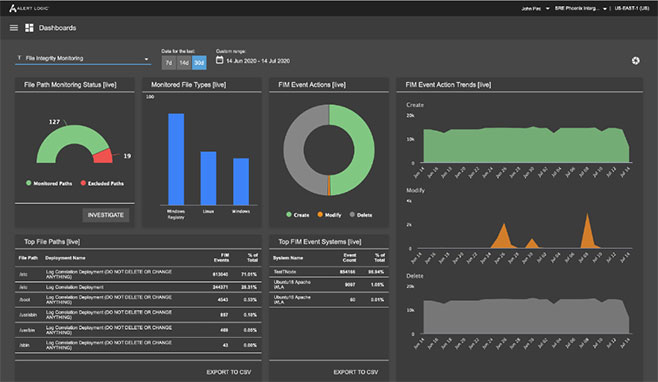Click the Linux bar in Monitored File Types

click(208, 178)
